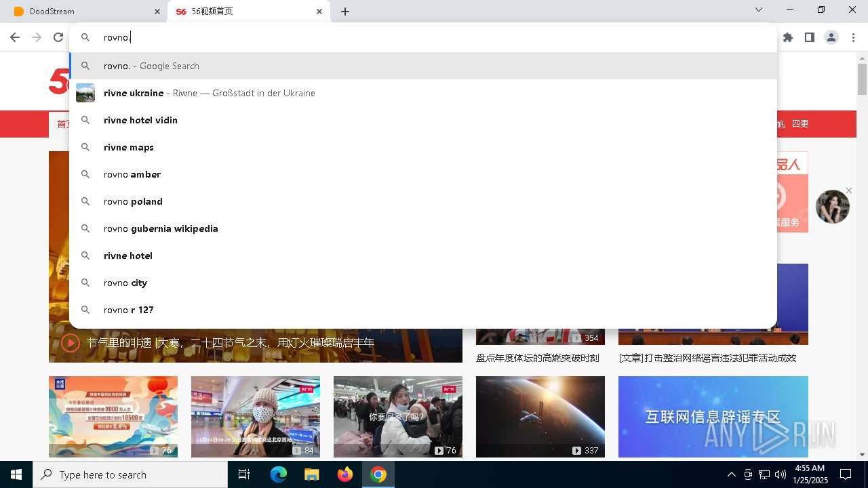Viewport: 868px width, 488px height.
Task: Click the scrollbar down arrow
Action: pos(862,455)
